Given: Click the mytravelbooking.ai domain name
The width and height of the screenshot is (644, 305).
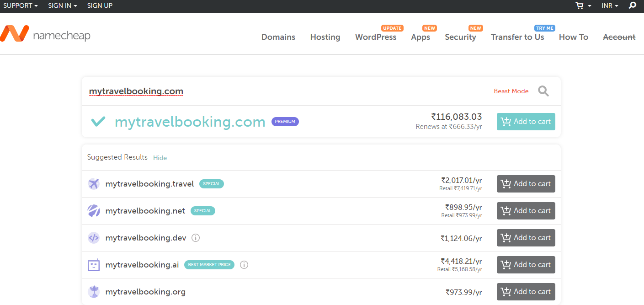Looking at the screenshot, I should 142,265.
